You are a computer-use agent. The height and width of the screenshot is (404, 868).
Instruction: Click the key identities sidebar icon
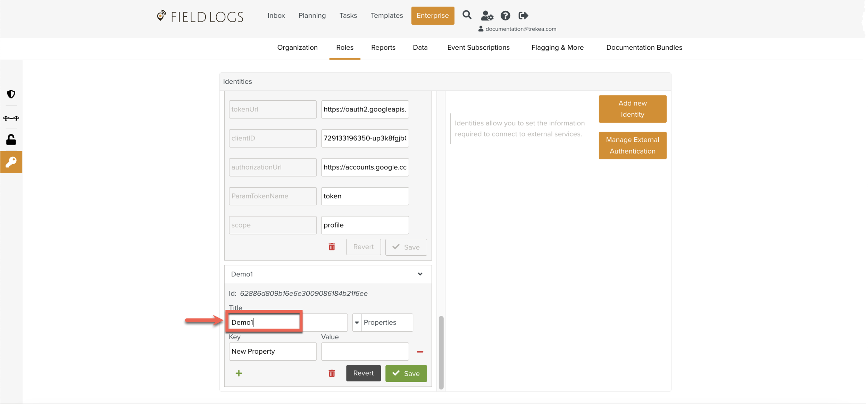[x=11, y=162]
